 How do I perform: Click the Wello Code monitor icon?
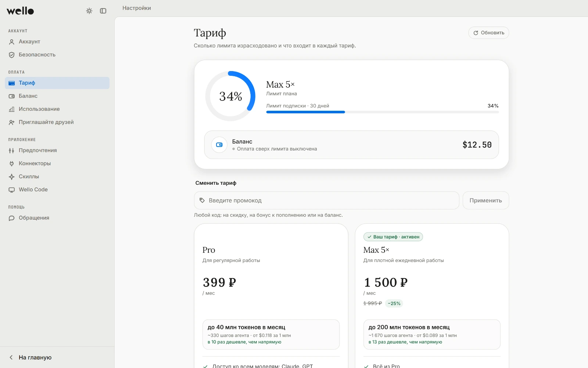coord(12,190)
